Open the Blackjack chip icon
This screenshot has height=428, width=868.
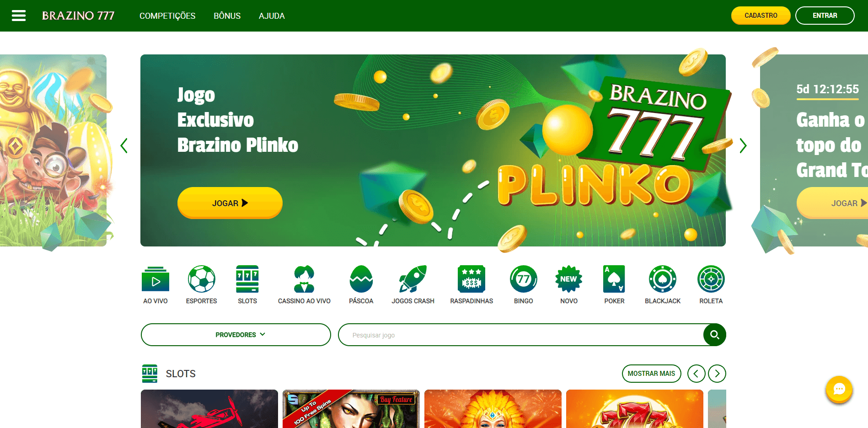[x=663, y=279]
